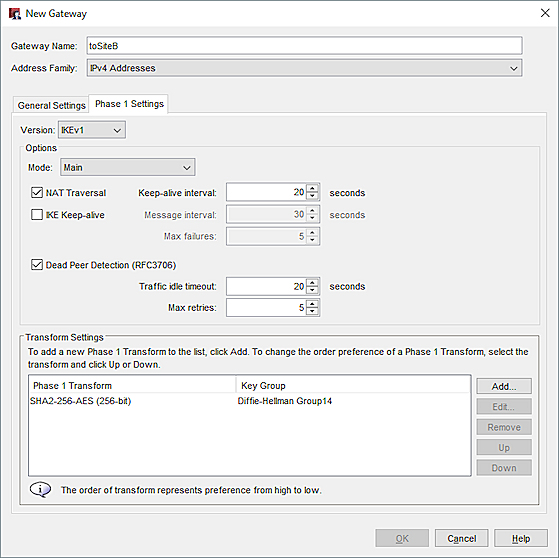Image resolution: width=559 pixels, height=558 pixels.
Task: Increase Traffic idle timeout with up arrow
Action: [x=312, y=282]
